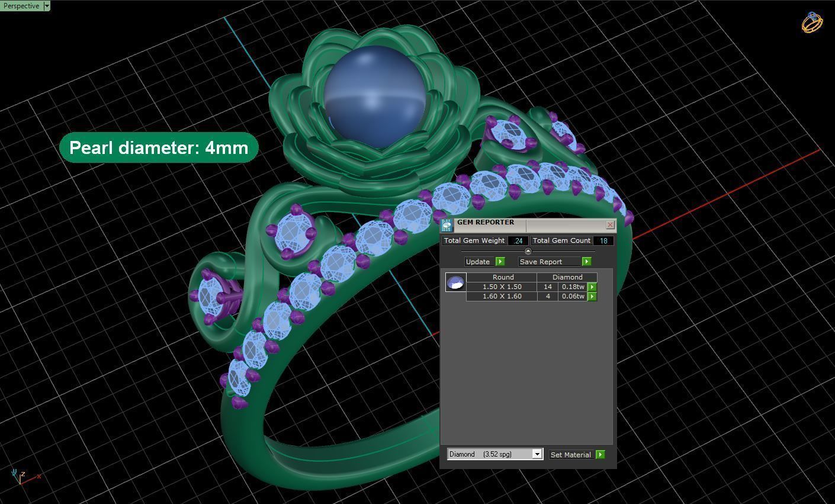The height and width of the screenshot is (504, 835).
Task: Click the Save Report green arrow
Action: (x=586, y=262)
